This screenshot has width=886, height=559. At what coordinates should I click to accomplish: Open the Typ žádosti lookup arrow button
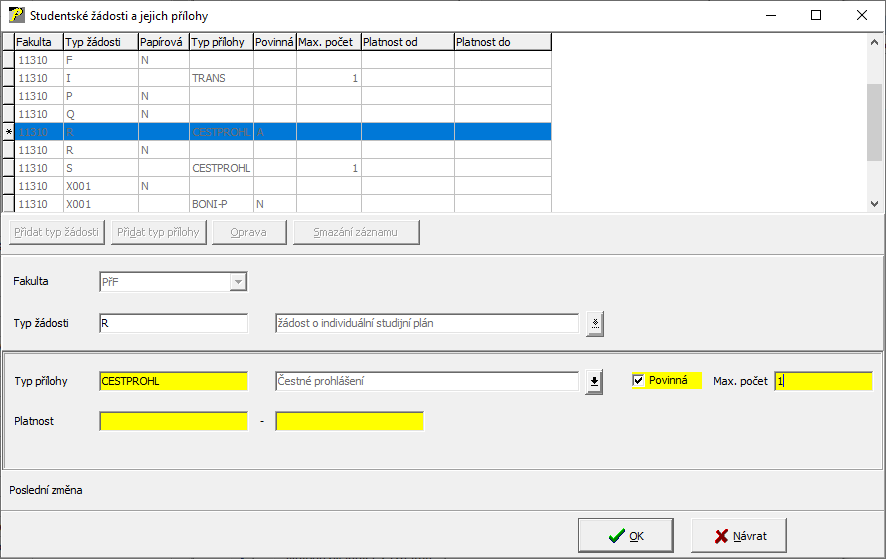click(x=595, y=323)
